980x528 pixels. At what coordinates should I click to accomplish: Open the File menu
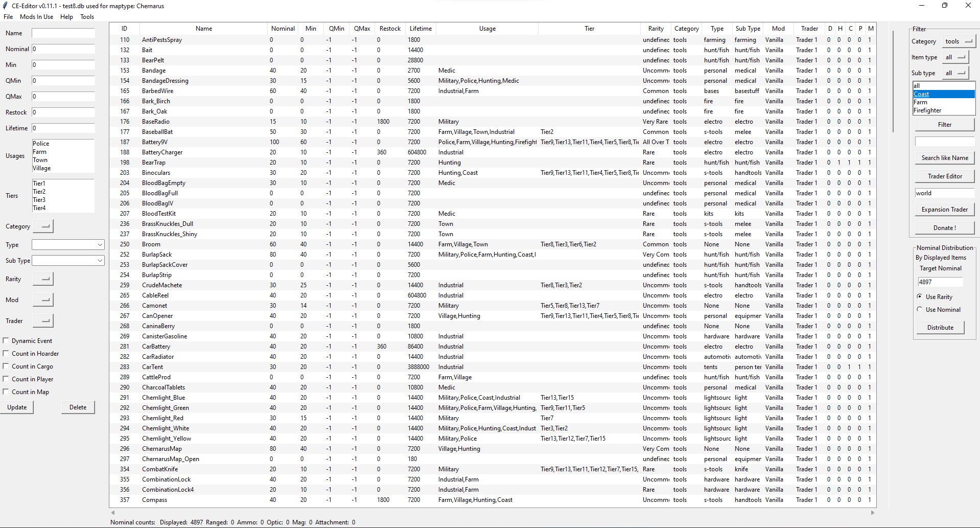click(x=8, y=17)
